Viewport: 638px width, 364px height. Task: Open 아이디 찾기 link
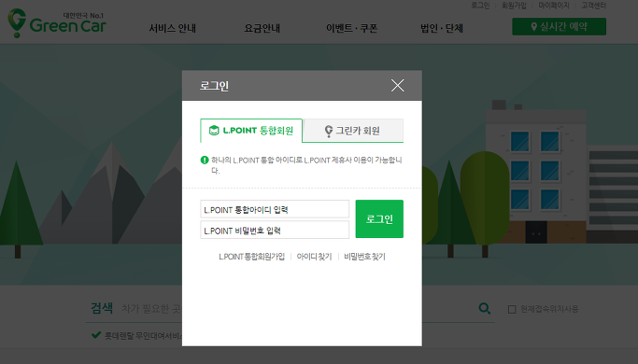point(314,257)
